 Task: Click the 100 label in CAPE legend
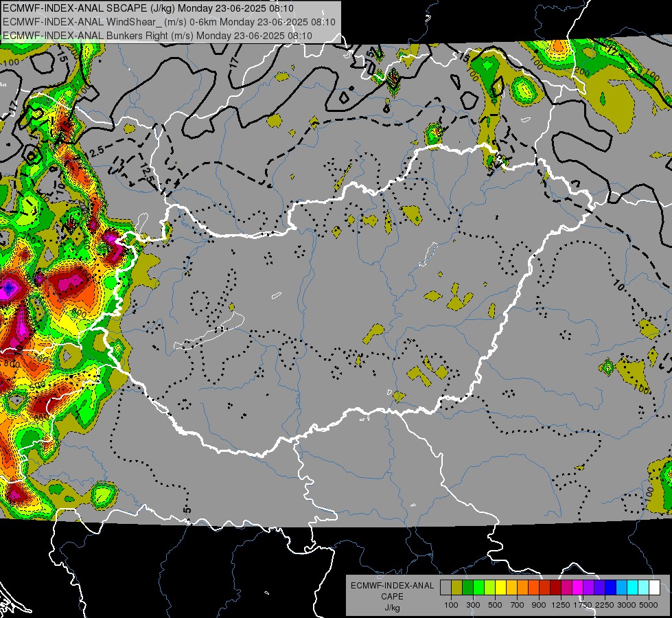pyautogui.click(x=451, y=605)
